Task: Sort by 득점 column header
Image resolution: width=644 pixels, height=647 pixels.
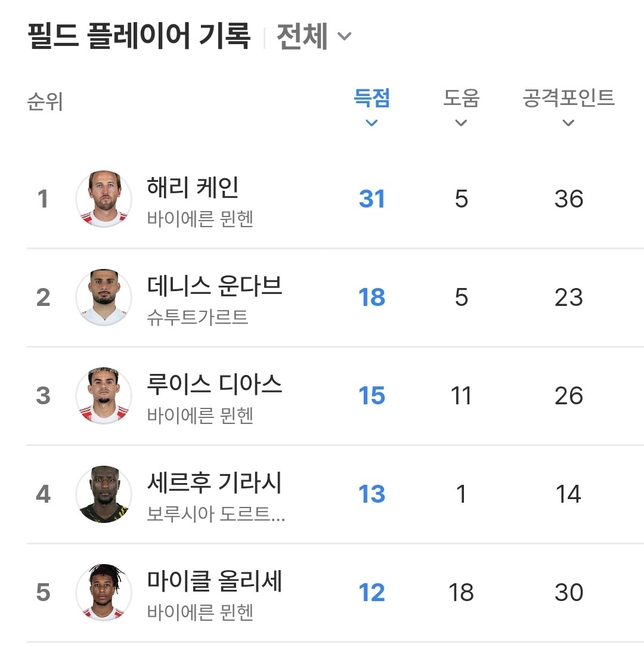Action: pos(371,98)
